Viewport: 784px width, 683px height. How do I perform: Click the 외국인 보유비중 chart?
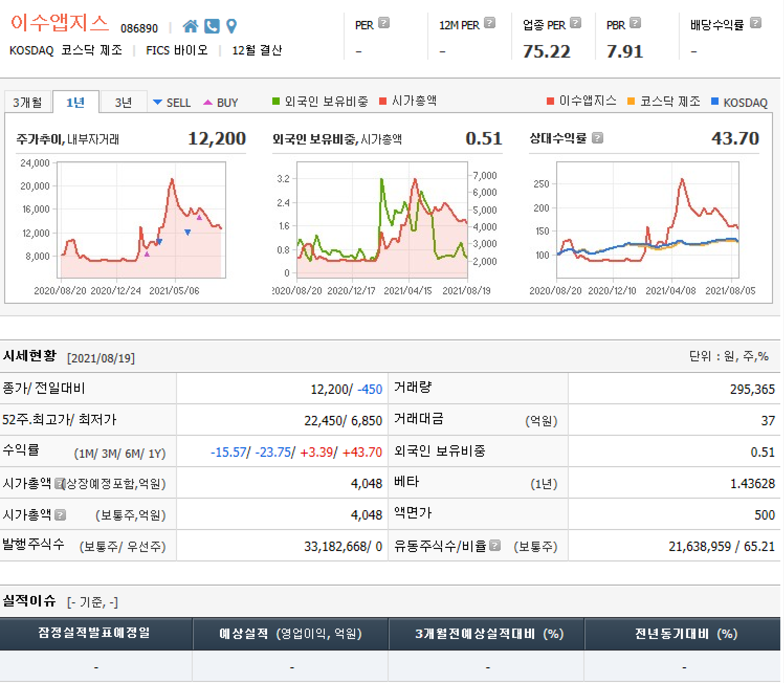coord(382,220)
